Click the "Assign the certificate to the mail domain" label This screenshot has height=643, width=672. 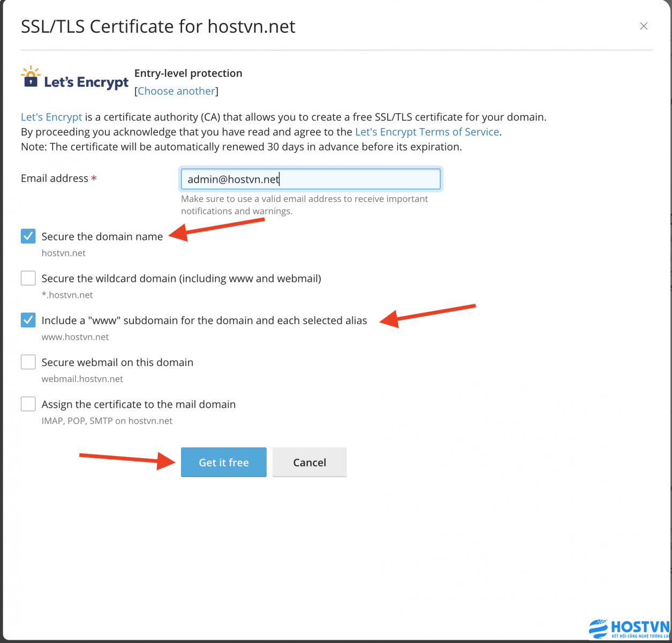coord(139,404)
